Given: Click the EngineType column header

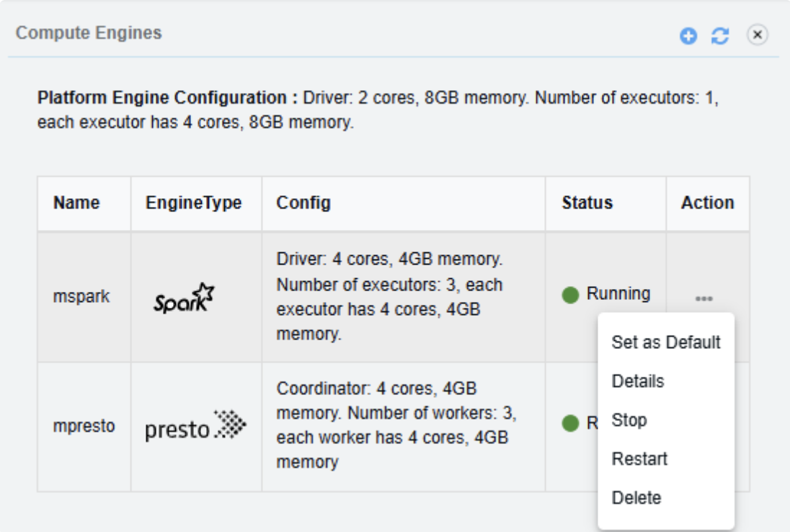Looking at the screenshot, I should coord(193,203).
